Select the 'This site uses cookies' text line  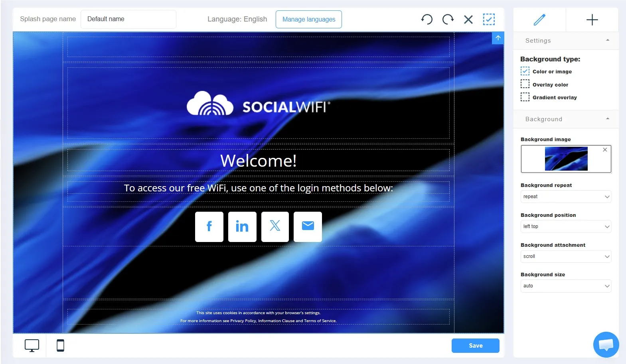click(x=259, y=313)
